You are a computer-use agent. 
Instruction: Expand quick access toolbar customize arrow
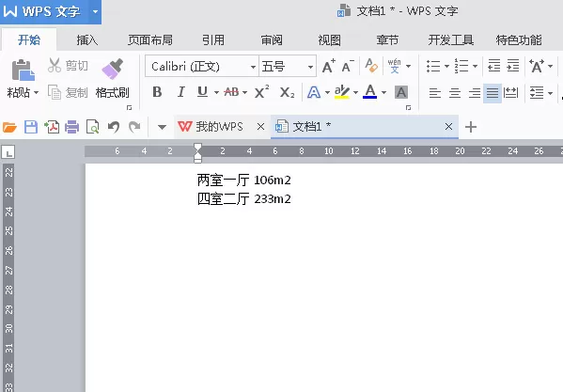point(162,127)
